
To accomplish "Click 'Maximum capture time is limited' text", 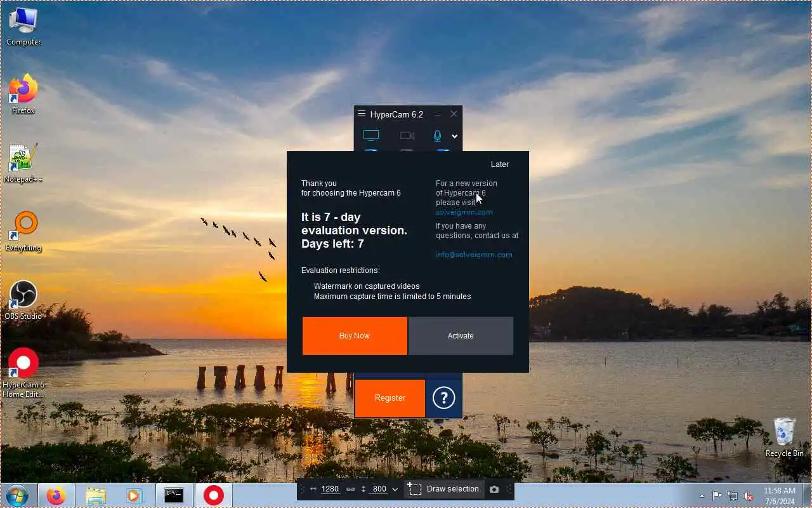I will click(x=392, y=297).
